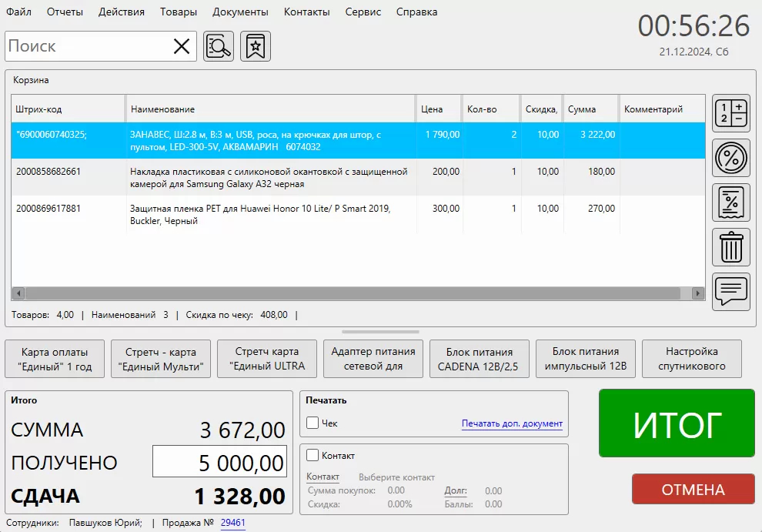Click the Долг label in contact panel
Screen dimensions: 762x532
456,490
